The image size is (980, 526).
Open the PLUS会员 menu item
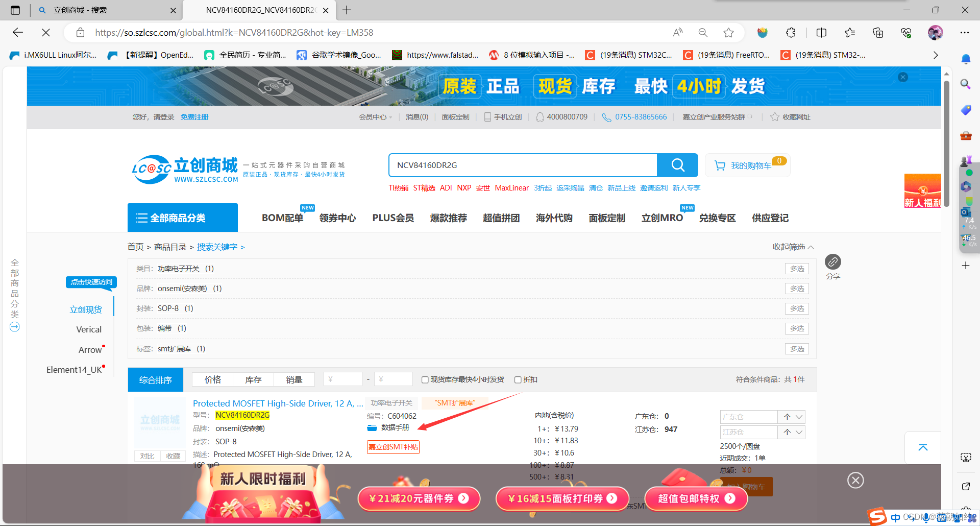393,218
